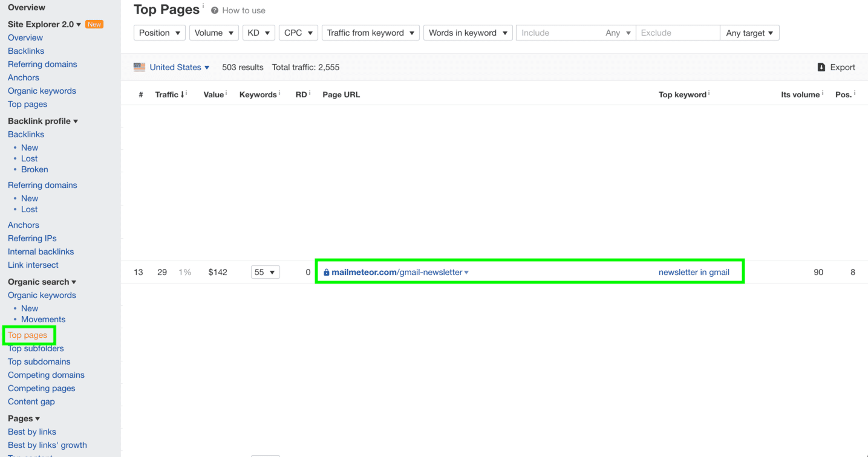
Task: Click the 503 results text
Action: [x=243, y=67]
